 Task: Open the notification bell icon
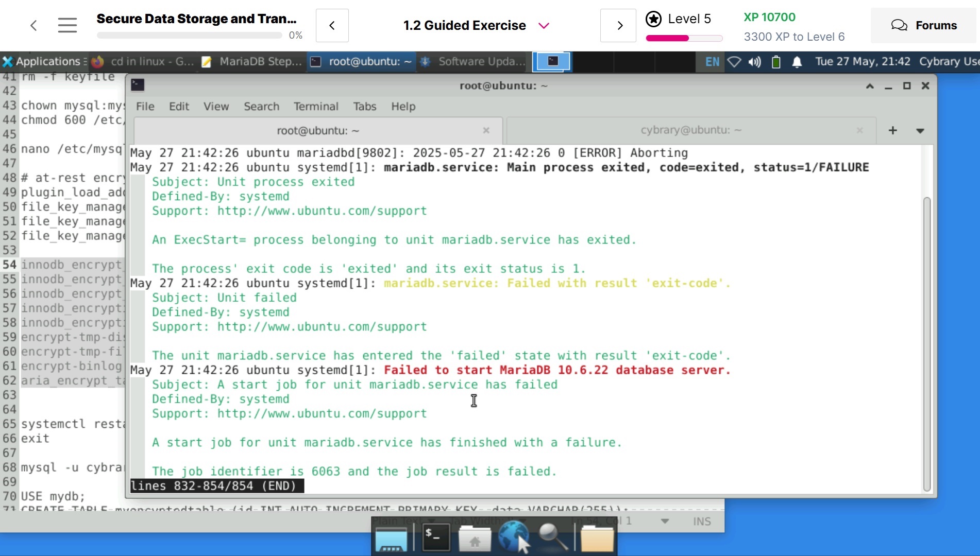(x=797, y=62)
